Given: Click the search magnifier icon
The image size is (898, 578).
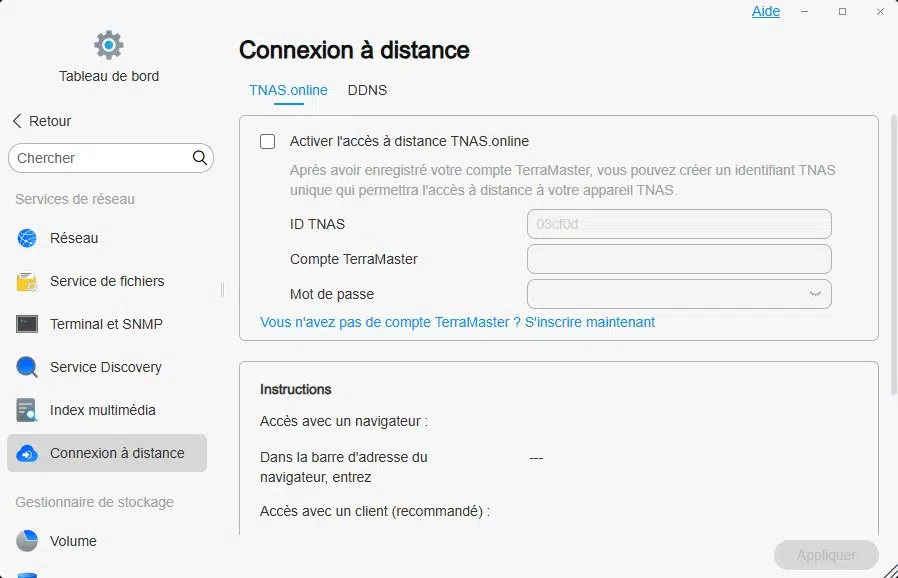Looking at the screenshot, I should pyautogui.click(x=200, y=158).
